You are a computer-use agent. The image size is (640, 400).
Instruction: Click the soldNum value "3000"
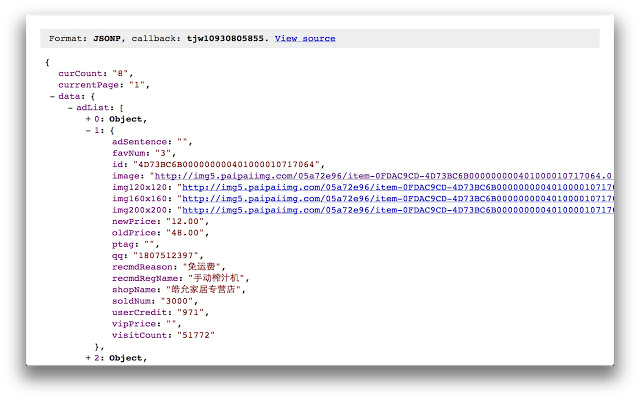point(177,301)
